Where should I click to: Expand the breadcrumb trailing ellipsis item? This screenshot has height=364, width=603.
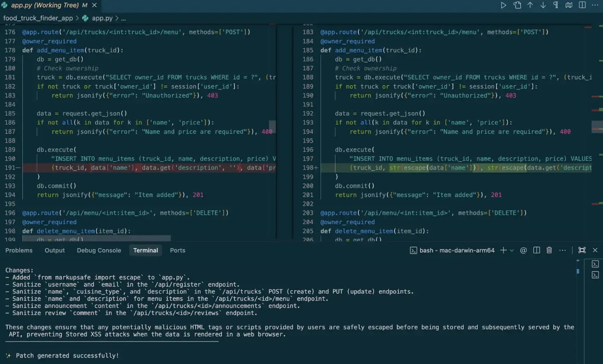tap(123, 19)
